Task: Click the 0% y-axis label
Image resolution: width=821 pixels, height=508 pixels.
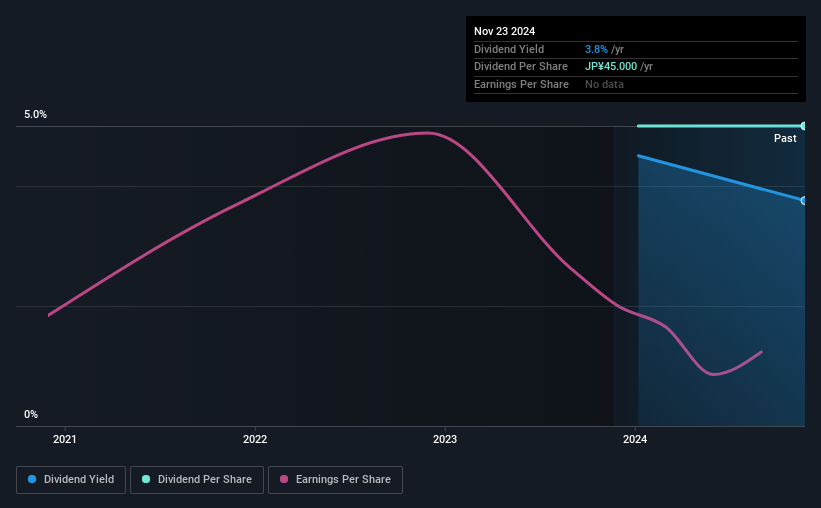Action: coord(31,414)
